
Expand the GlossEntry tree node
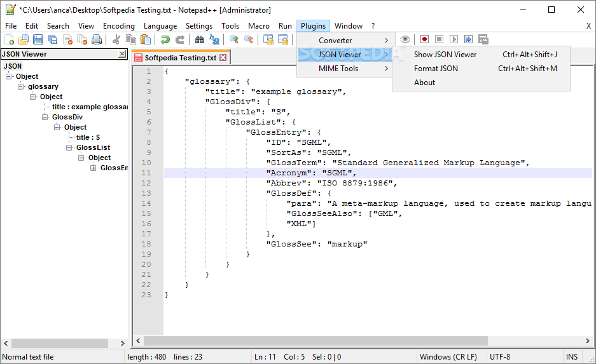coord(94,168)
